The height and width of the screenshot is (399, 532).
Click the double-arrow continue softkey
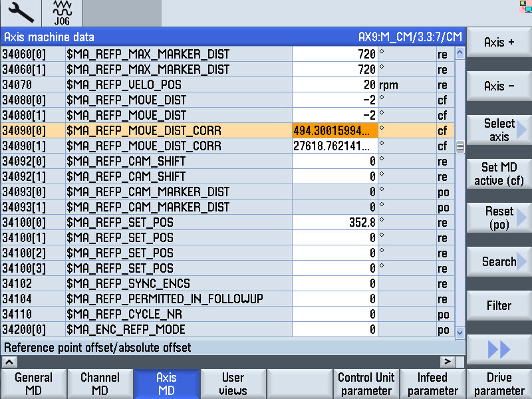point(499,349)
